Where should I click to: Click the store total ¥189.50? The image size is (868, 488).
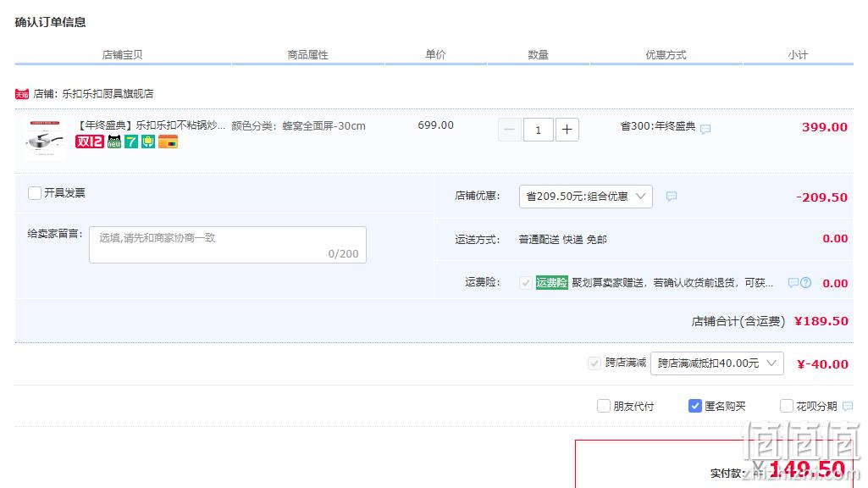point(821,321)
